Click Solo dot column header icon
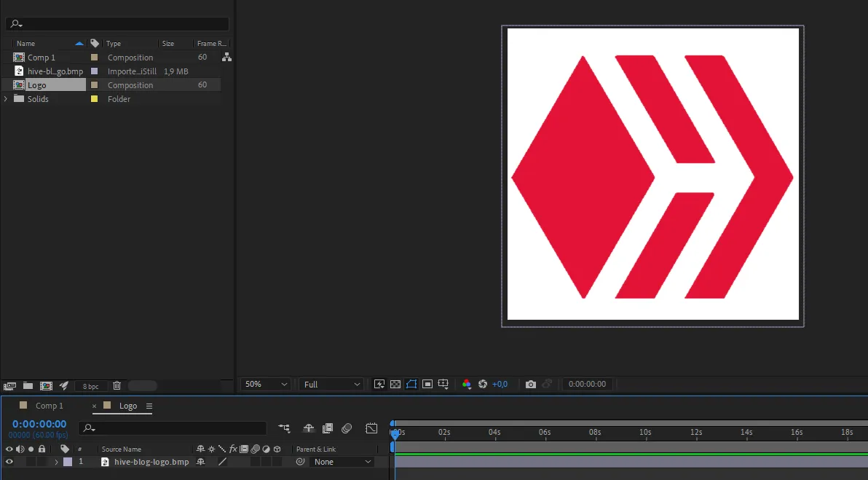The width and height of the screenshot is (868, 480). click(31, 449)
